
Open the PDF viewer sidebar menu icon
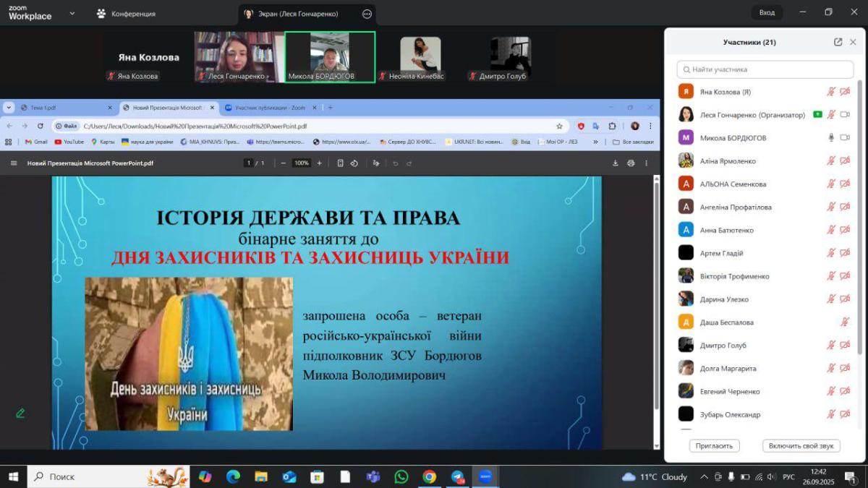pyautogui.click(x=14, y=163)
